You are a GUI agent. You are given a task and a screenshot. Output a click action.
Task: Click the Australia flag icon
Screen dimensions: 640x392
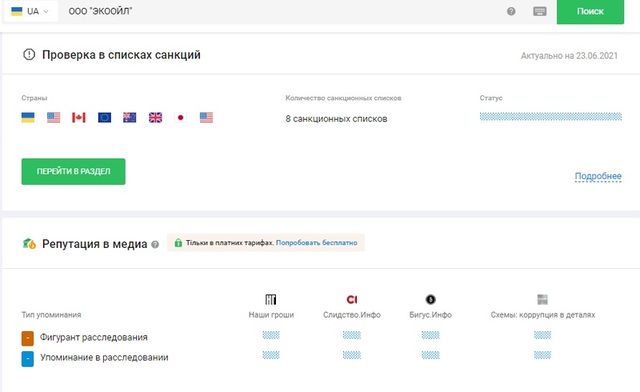click(130, 118)
